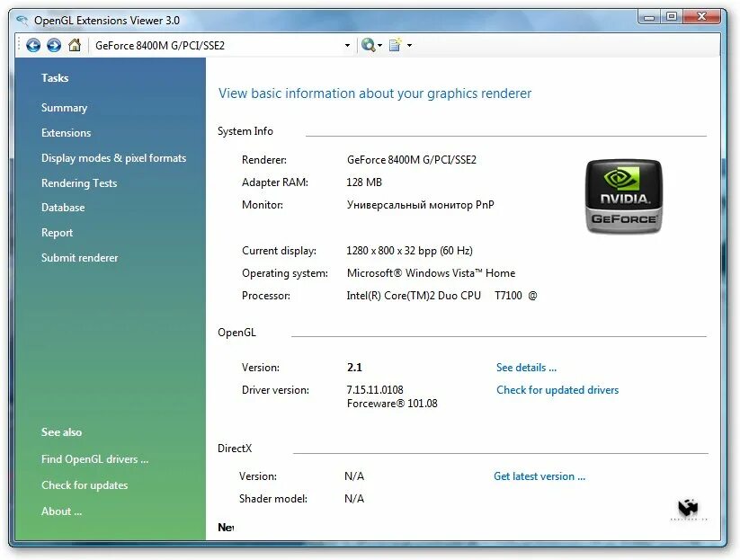Click the Forward navigation arrow icon
740x560 pixels.
[x=54, y=45]
